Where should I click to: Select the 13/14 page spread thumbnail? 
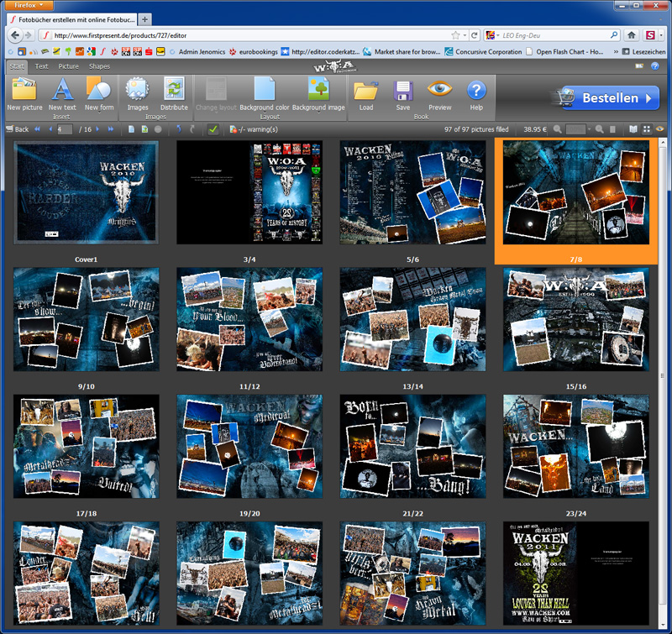412,319
